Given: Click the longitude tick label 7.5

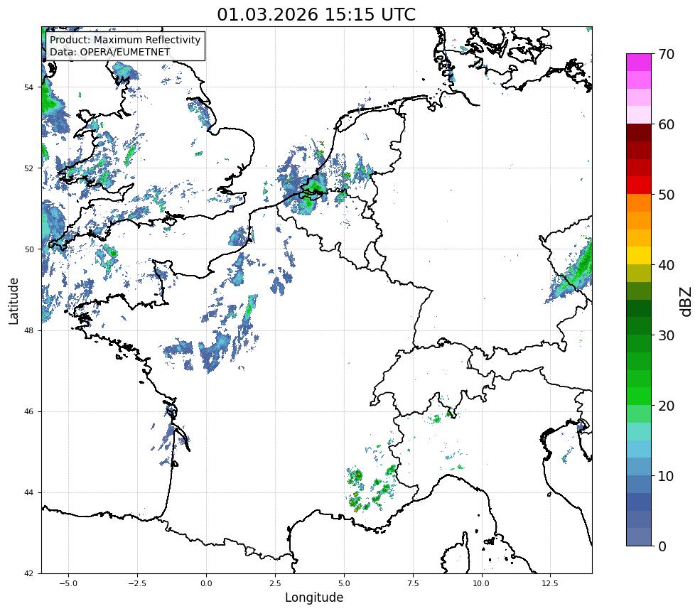Looking at the screenshot, I should 413,583.
